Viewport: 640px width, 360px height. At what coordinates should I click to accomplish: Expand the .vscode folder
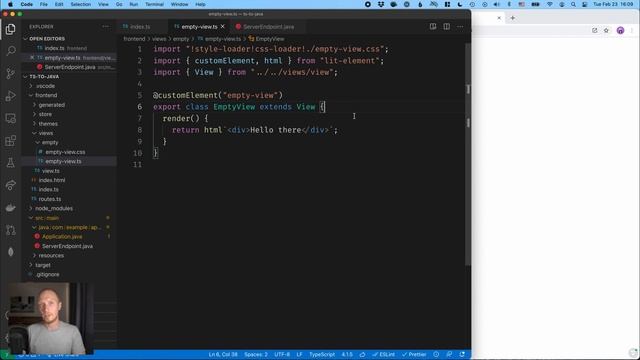point(45,86)
